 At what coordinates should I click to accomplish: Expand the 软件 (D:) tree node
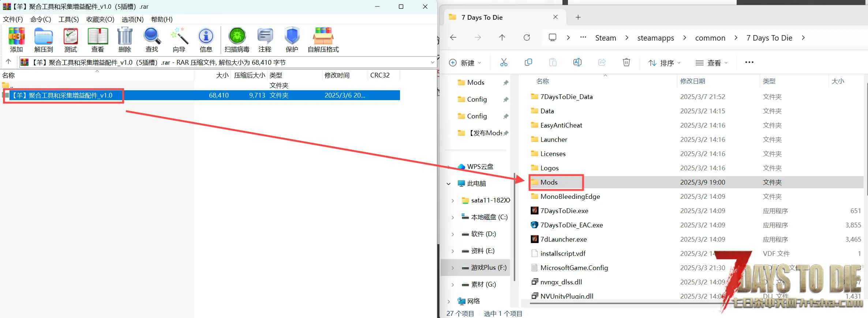click(453, 234)
